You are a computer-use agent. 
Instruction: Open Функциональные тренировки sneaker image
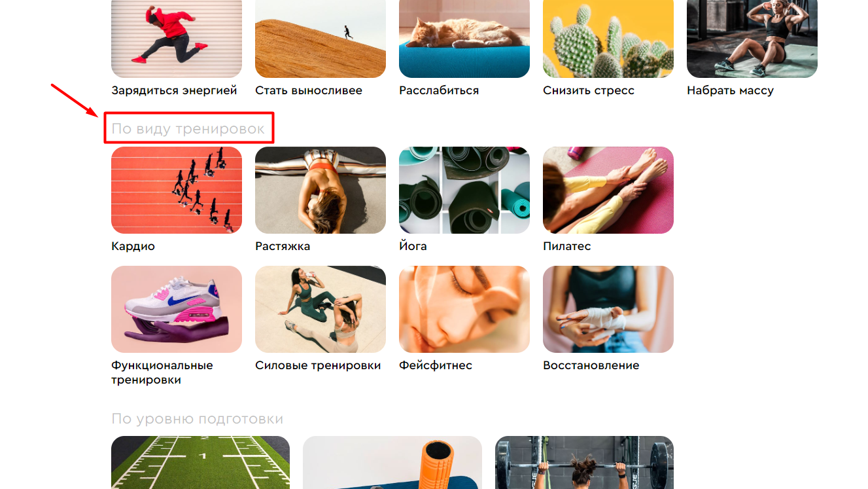pos(177,309)
